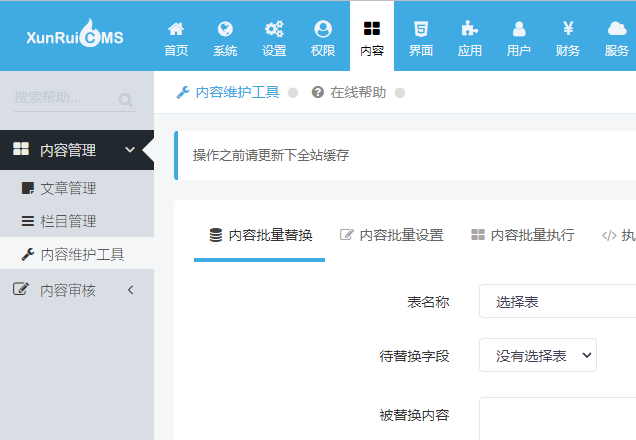Click the sidebar wrench icon for 内容维护工具
Screen dimensions: 636x440
[28, 254]
